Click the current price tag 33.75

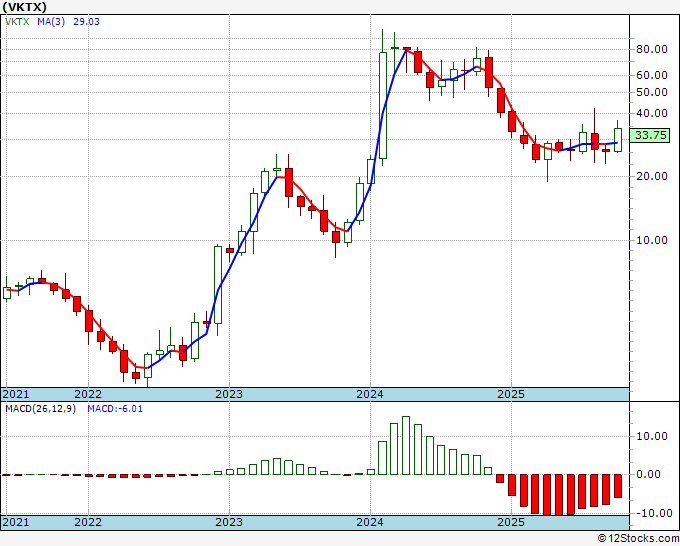point(650,135)
